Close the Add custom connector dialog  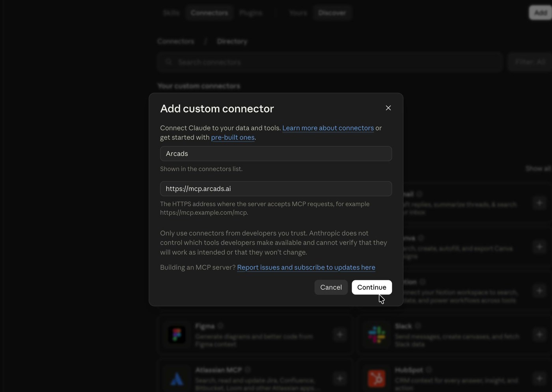coord(388,108)
